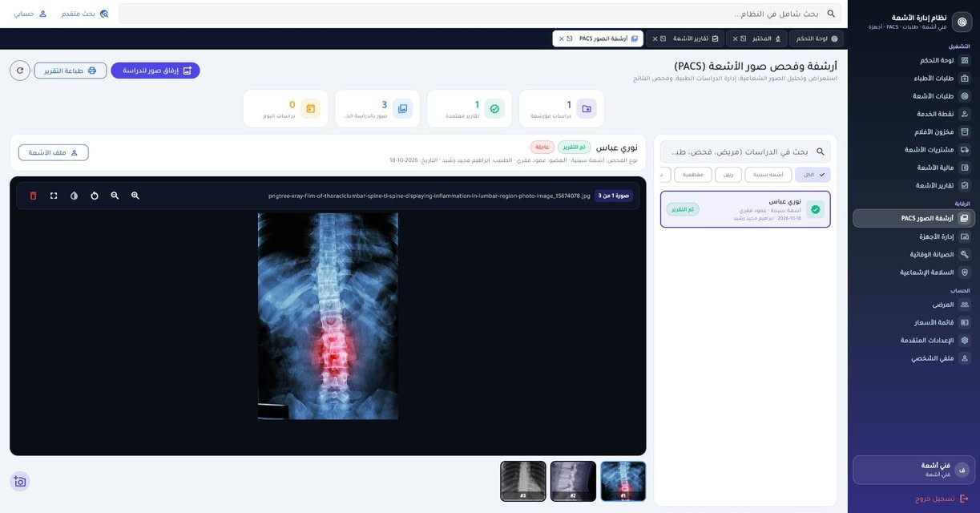Open the حسابي account menu
Viewport: 980px width, 513px height.
click(x=30, y=14)
